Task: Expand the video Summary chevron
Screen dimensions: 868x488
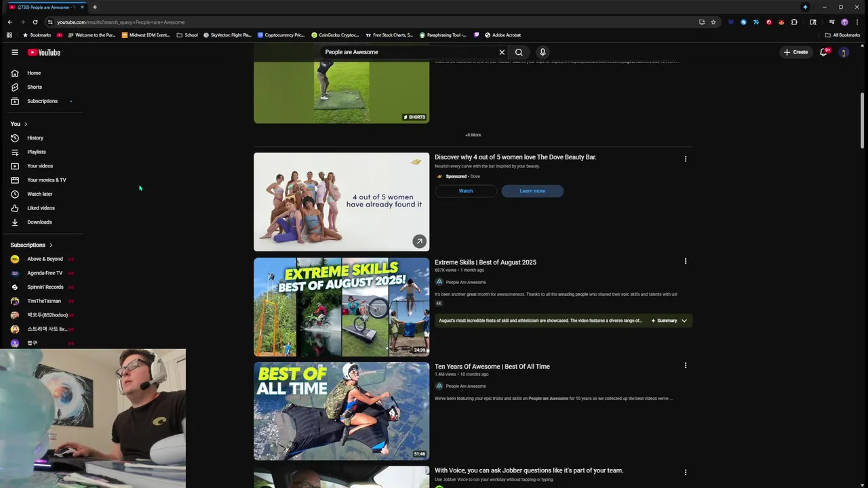Action: click(684, 321)
